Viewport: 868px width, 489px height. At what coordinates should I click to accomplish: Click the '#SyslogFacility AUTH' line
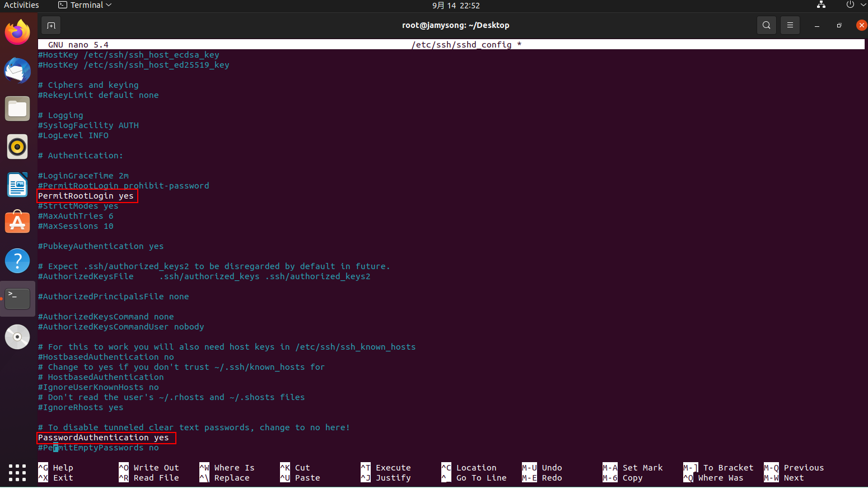(88, 125)
